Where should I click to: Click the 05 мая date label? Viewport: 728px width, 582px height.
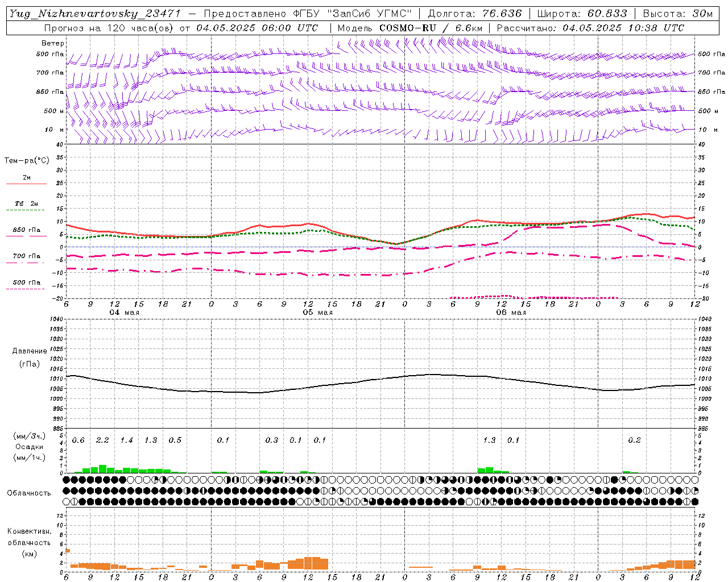[318, 313]
